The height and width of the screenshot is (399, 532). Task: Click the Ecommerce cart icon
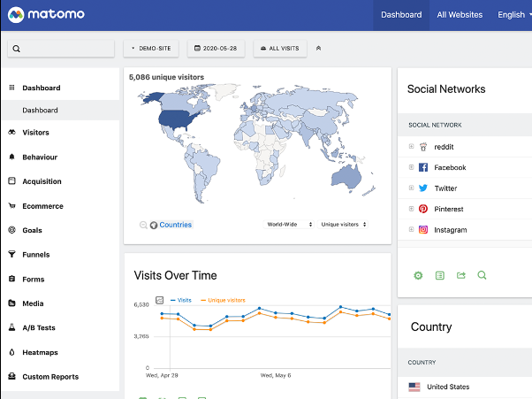(x=12, y=206)
